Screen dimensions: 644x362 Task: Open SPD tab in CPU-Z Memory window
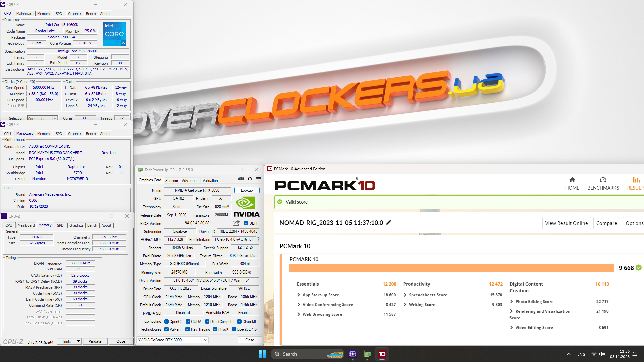click(x=60, y=225)
